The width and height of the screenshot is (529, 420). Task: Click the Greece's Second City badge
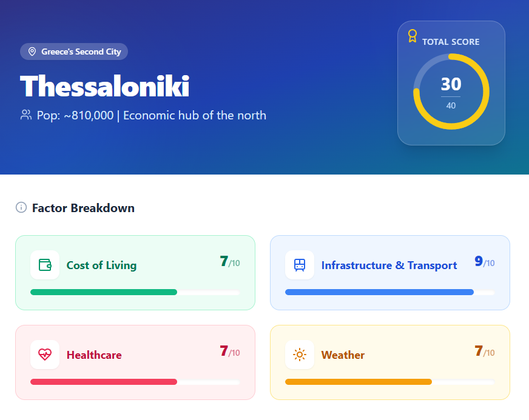[74, 52]
